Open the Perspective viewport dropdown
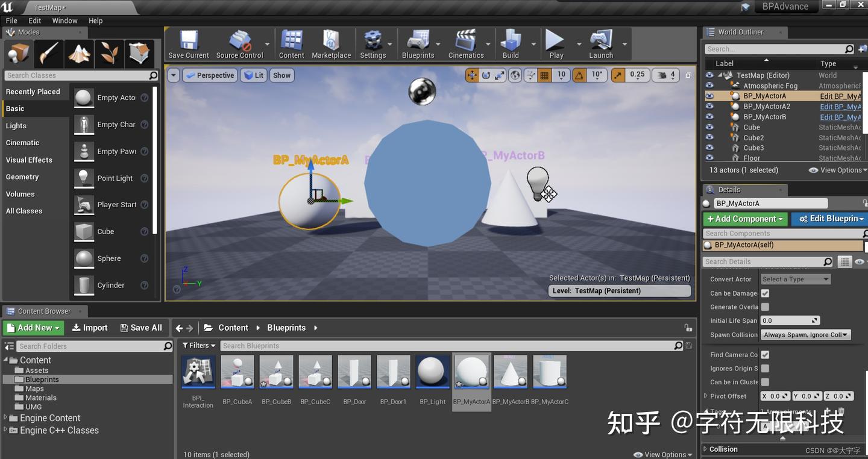This screenshot has width=868, height=459. [x=210, y=75]
